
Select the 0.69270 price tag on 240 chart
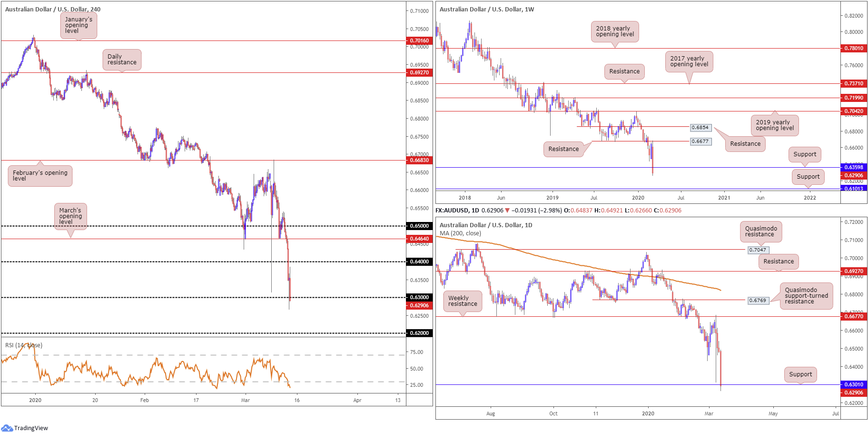point(420,72)
